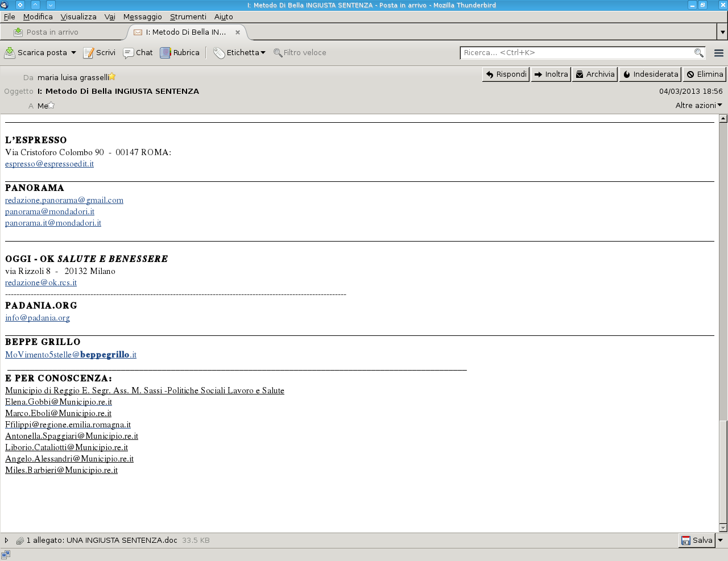The width and height of the screenshot is (728, 561).
Task: Open Scrivi to compose a message
Action: click(100, 53)
